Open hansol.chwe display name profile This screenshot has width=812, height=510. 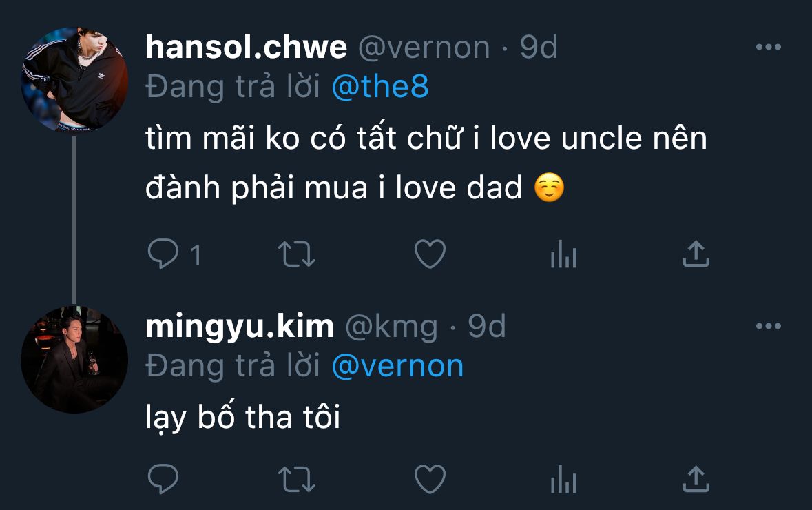(x=247, y=48)
